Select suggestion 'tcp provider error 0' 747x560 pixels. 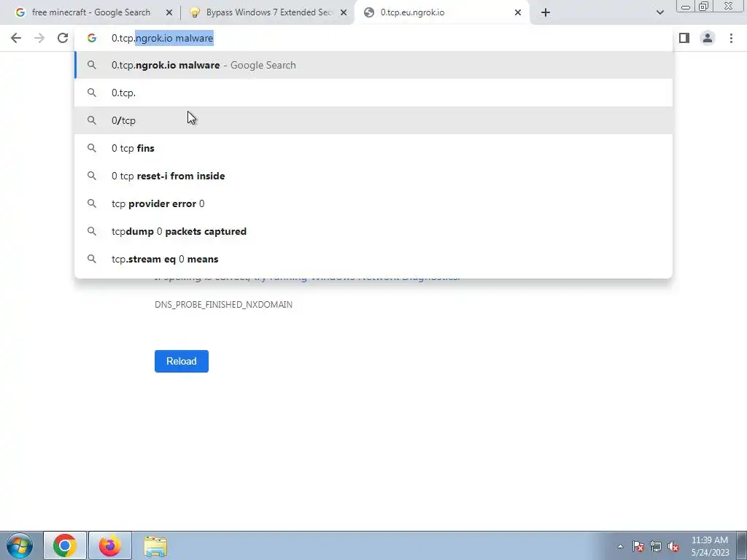point(373,203)
